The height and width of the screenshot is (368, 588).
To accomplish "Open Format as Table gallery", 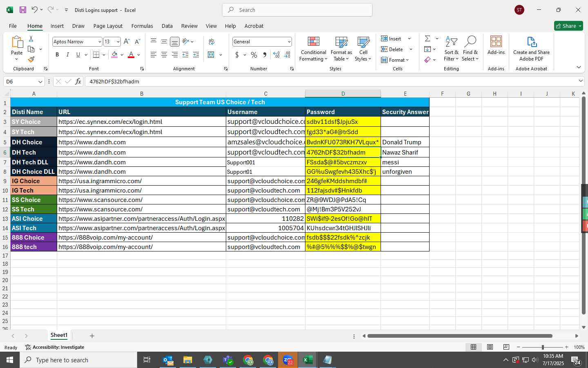I will [x=341, y=49].
